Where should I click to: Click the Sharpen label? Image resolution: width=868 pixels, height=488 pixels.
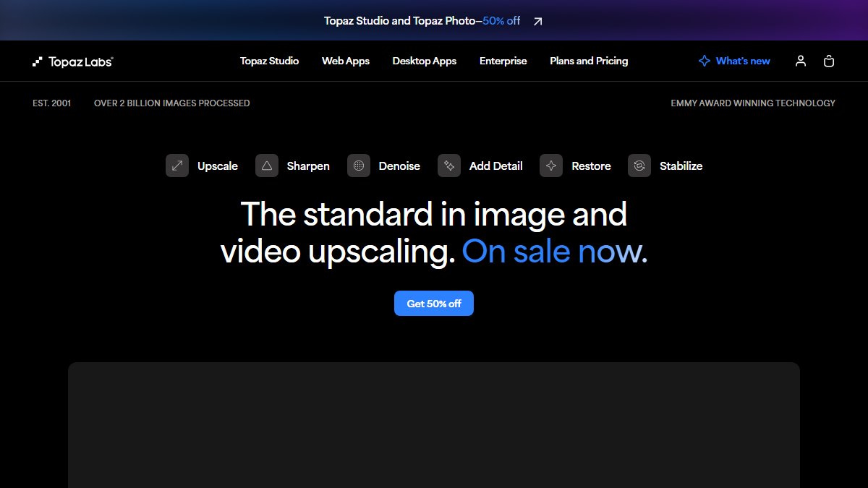308,166
